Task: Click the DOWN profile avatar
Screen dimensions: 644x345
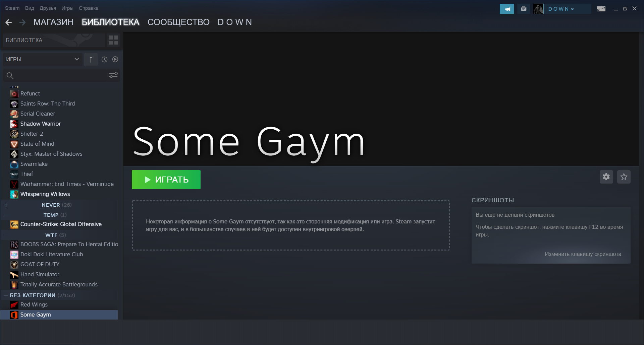Action: (538, 9)
